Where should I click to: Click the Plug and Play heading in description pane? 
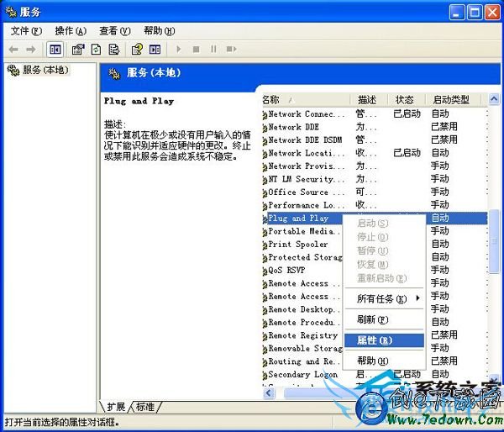pos(139,101)
